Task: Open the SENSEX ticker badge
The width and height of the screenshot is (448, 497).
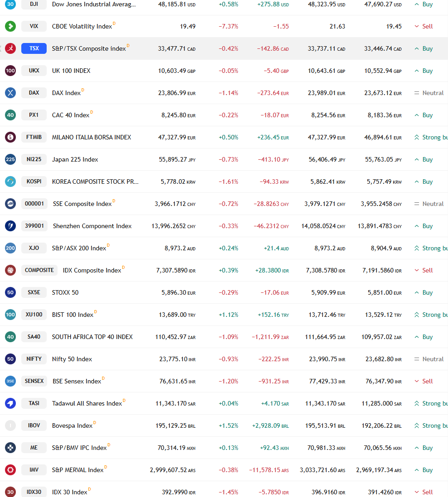Action: (34, 381)
